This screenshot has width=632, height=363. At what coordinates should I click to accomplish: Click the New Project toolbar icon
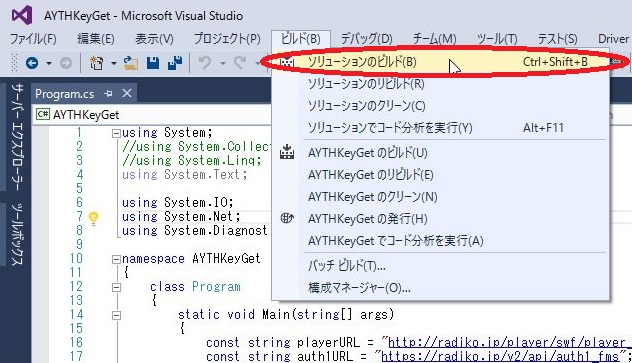point(96,63)
